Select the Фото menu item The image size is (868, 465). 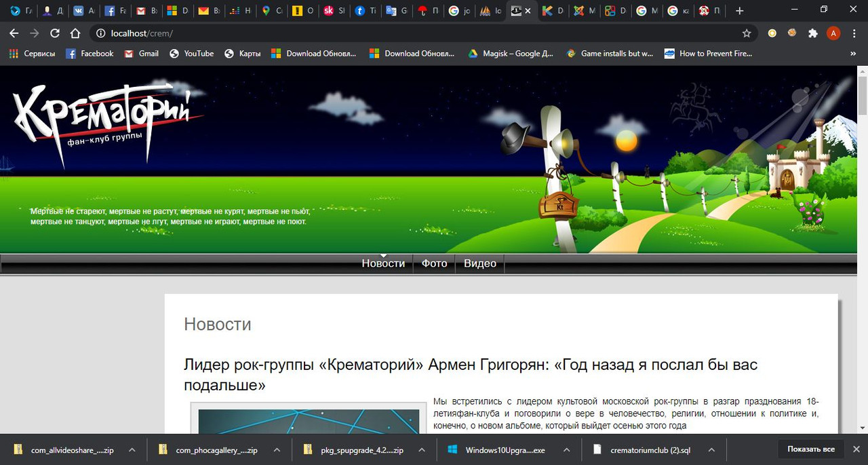pos(434,263)
